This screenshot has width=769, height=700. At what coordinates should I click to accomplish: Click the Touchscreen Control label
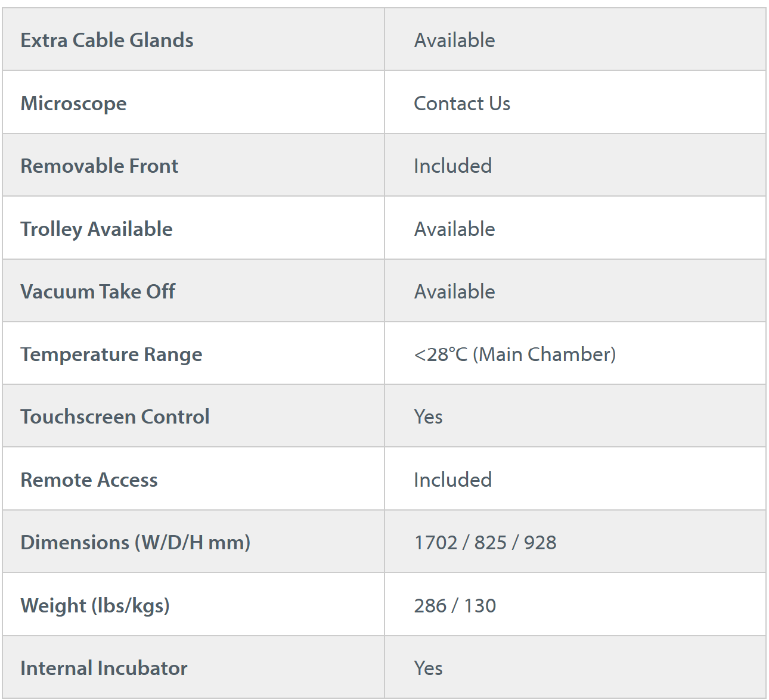point(115,417)
